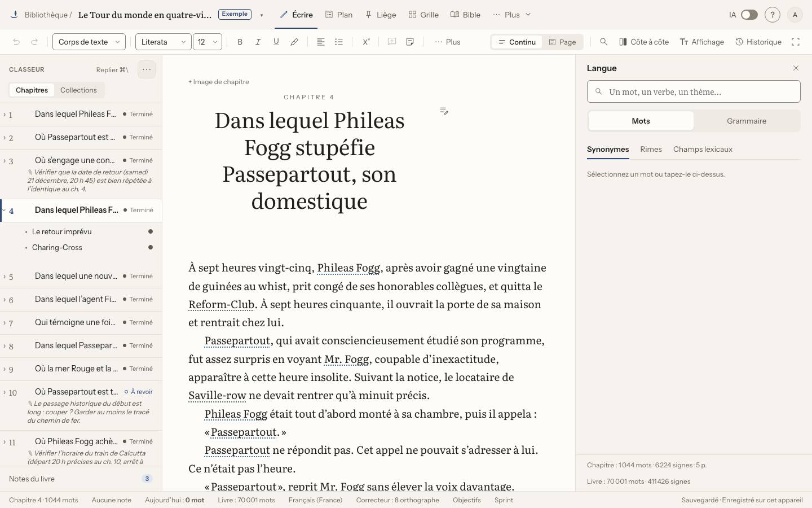Open the search magnifier in the toolbar
This screenshot has height=508, width=812.
pos(604,42)
